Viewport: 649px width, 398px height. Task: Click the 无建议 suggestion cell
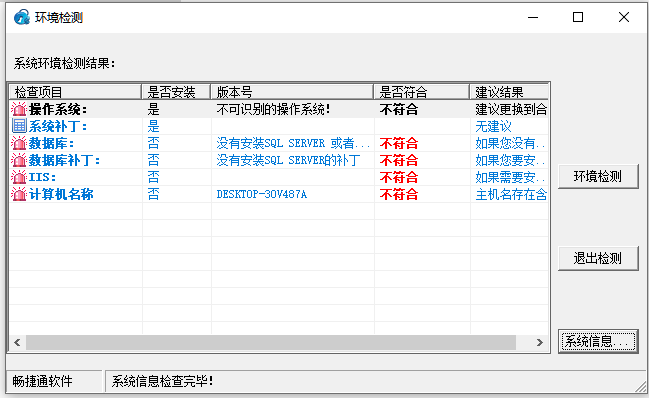click(x=493, y=126)
